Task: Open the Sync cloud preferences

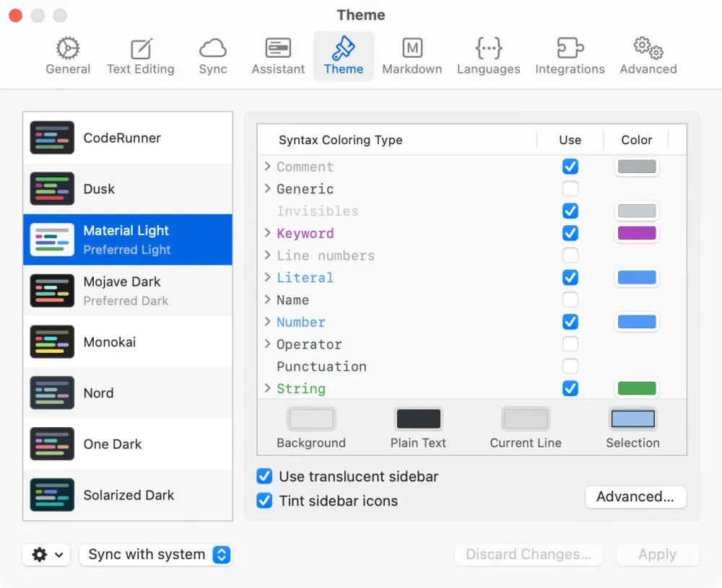Action: coord(213,56)
